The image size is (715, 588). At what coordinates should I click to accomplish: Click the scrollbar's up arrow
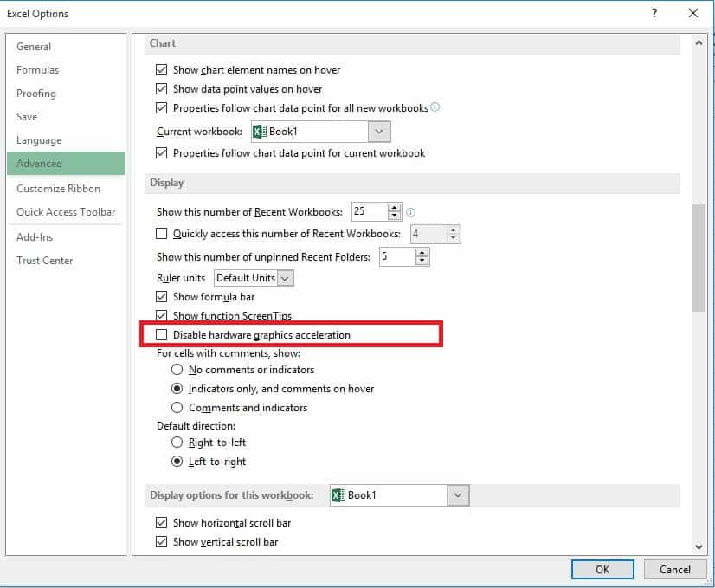699,42
